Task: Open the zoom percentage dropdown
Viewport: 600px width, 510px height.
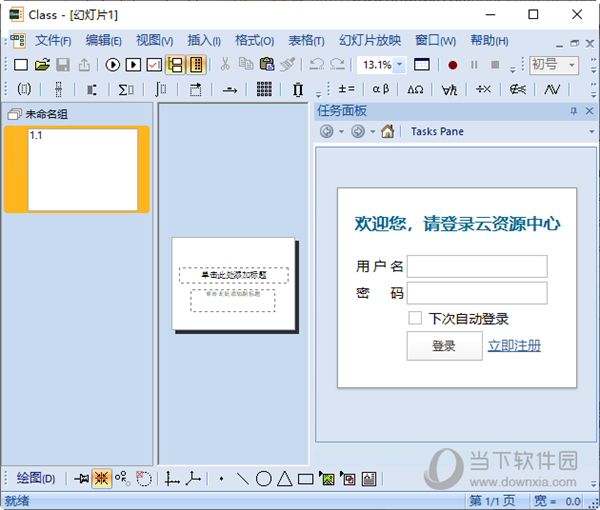Action: click(400, 65)
